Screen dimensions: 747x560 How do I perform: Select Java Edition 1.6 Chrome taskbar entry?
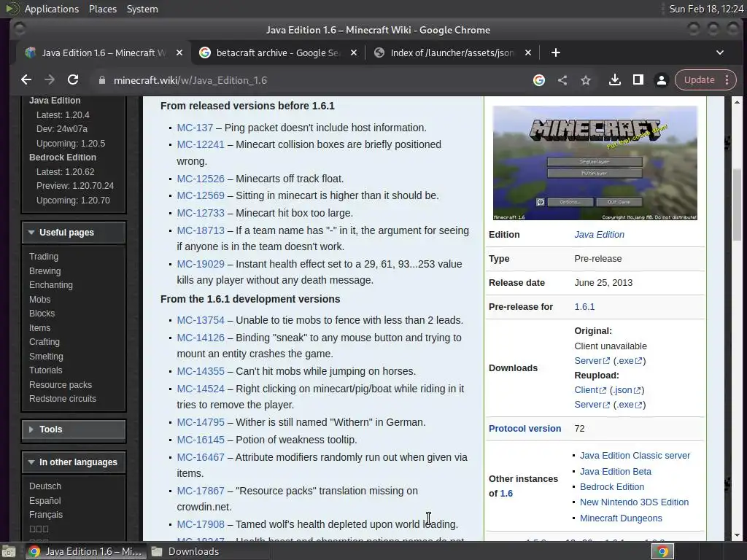coord(86,551)
